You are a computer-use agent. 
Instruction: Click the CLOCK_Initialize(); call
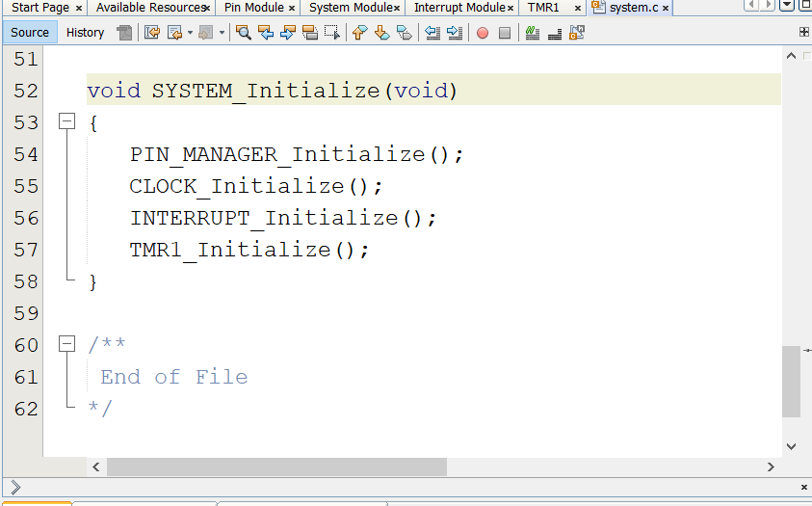pos(256,186)
